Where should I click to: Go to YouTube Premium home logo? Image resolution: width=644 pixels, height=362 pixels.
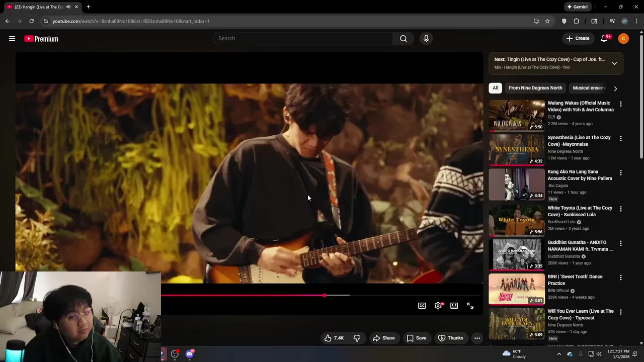tap(41, 39)
